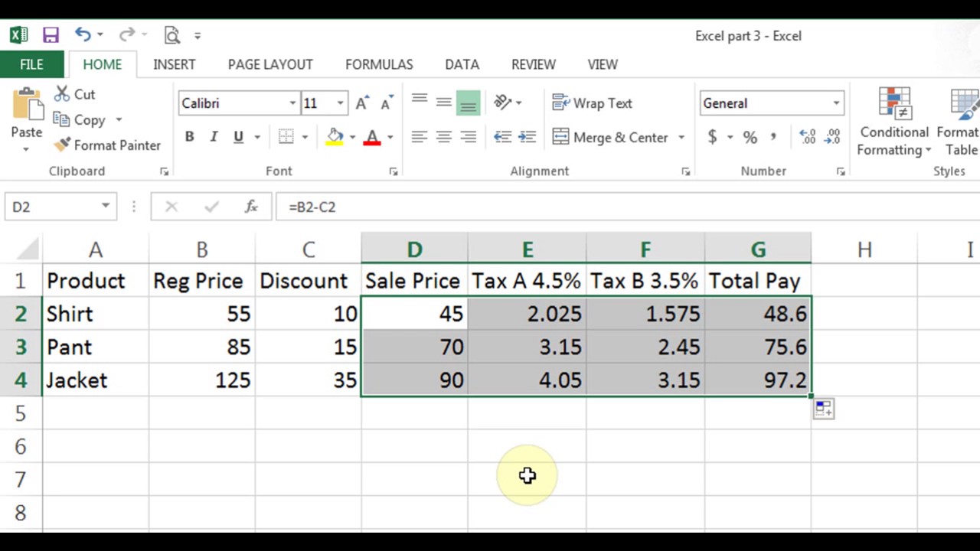Apply Percent Style format

pos(750,137)
